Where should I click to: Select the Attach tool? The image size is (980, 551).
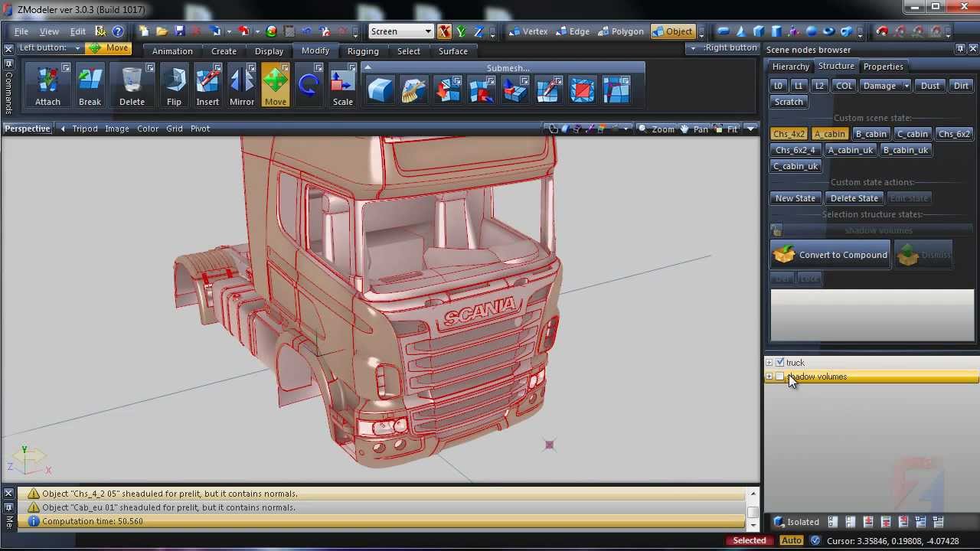tap(47, 86)
